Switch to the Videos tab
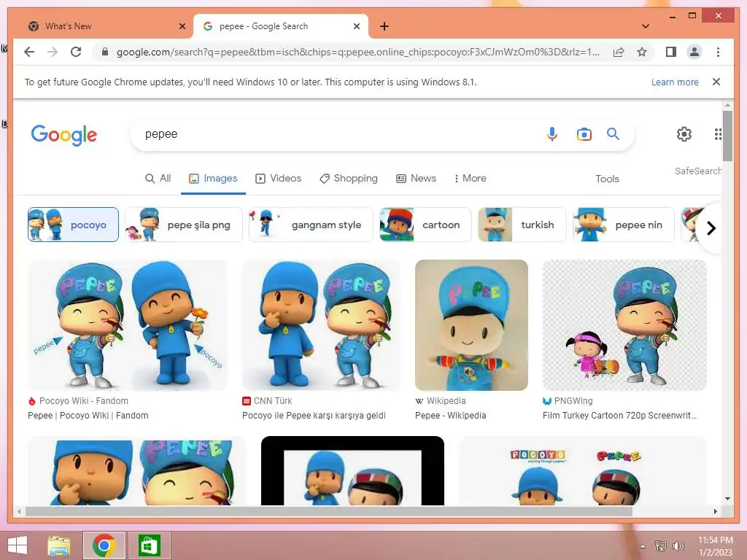747x560 pixels. point(278,179)
